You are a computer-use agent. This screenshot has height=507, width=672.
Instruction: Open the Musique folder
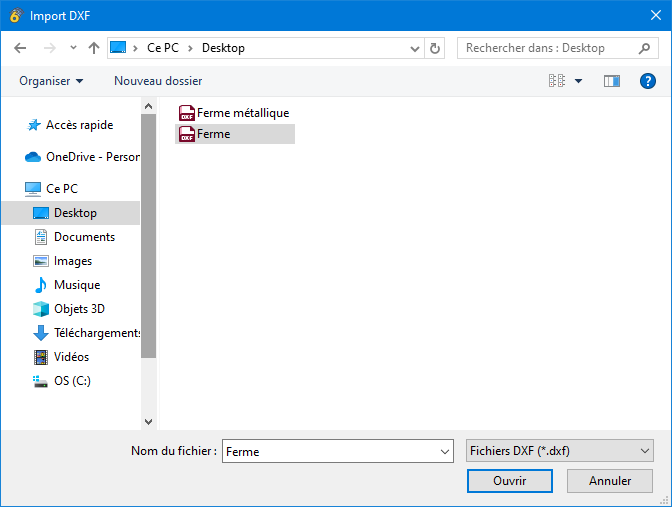(77, 285)
